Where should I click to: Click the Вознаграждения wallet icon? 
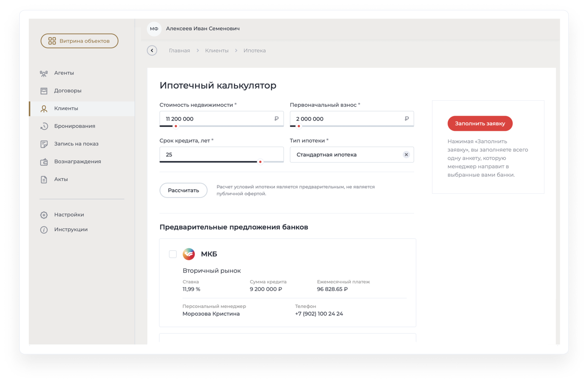44,162
